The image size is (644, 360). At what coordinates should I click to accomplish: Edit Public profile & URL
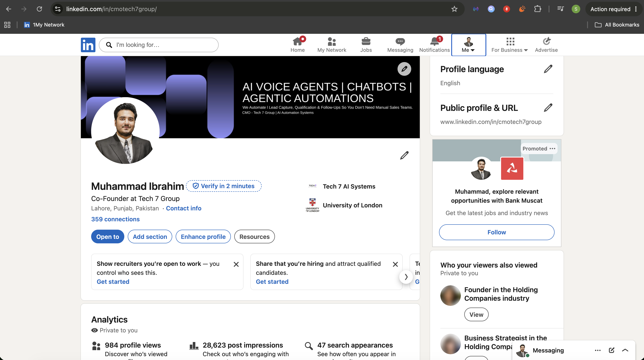point(548,108)
